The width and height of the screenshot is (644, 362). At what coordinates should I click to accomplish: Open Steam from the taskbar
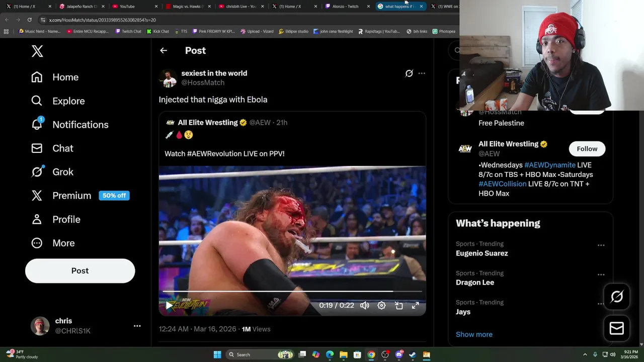pyautogui.click(x=413, y=354)
